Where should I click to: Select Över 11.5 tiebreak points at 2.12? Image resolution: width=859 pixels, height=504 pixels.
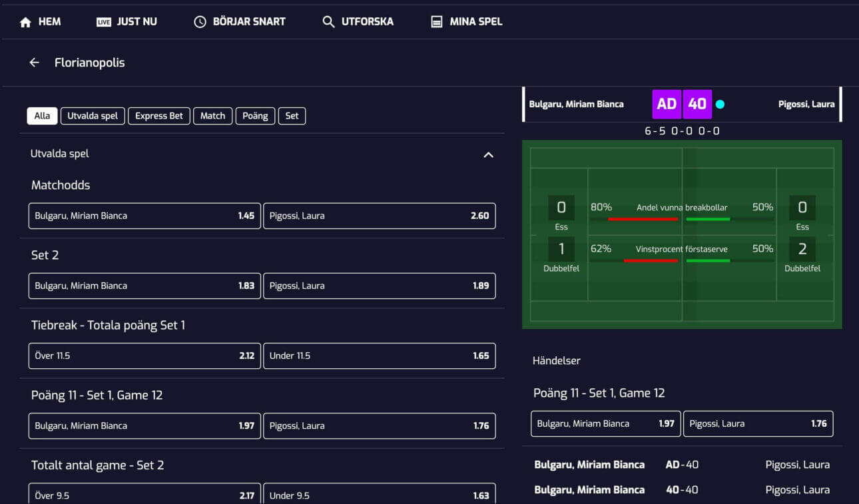[x=144, y=356]
